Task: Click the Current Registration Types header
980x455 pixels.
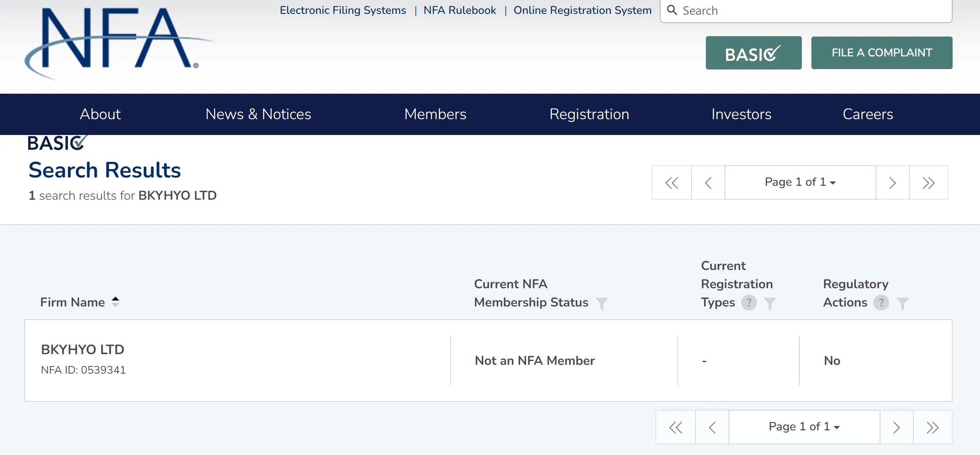Action: pyautogui.click(x=736, y=284)
